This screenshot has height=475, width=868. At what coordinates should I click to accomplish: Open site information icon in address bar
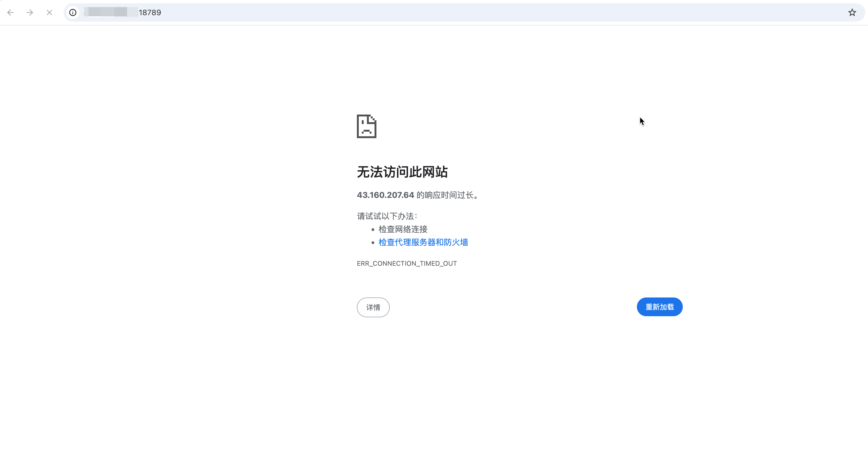pos(73,12)
